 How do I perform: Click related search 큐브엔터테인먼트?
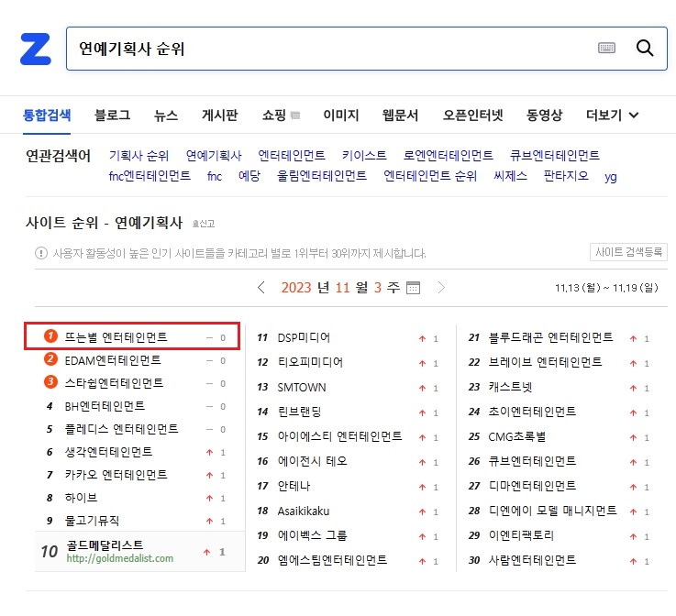click(x=554, y=155)
